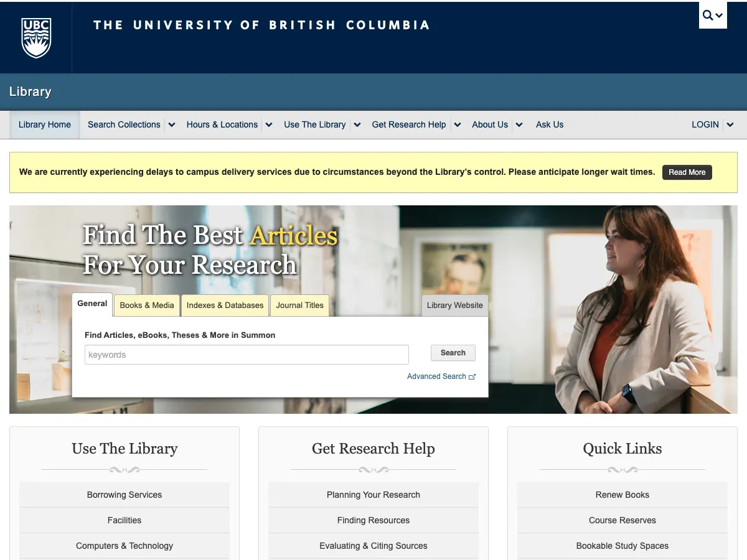Viewport: 747px width, 560px height.
Task: Open Bookable Study Spaces quick link
Action: [x=622, y=546]
